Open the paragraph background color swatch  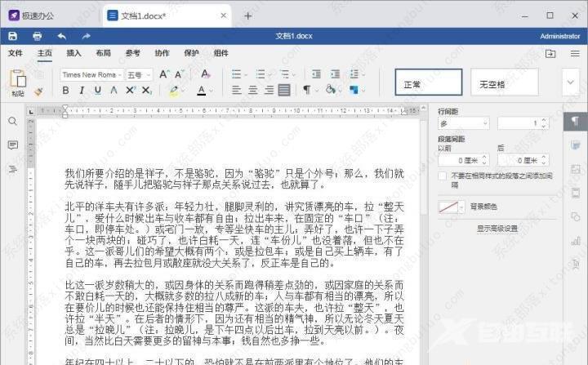451,207
